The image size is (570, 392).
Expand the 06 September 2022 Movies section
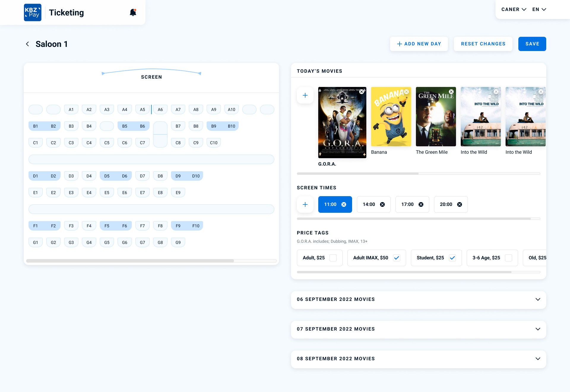point(538,299)
